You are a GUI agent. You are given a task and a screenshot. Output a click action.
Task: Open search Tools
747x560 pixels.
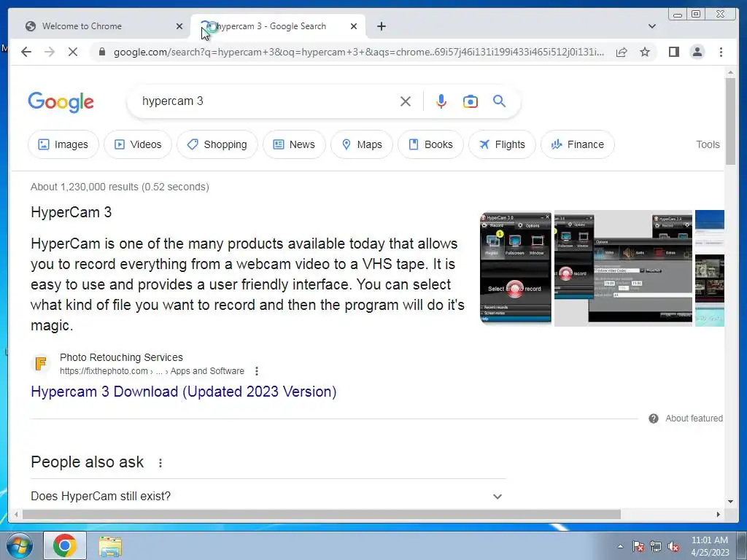point(708,144)
